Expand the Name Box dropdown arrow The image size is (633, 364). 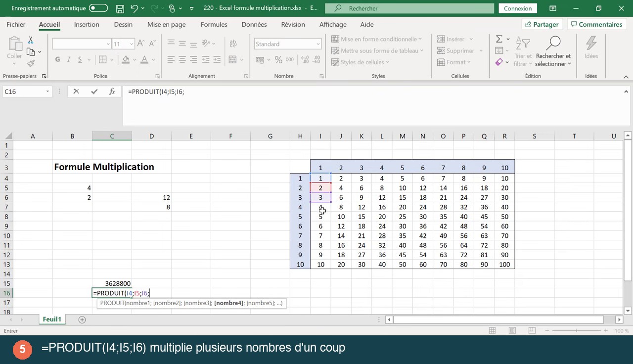[47, 91]
